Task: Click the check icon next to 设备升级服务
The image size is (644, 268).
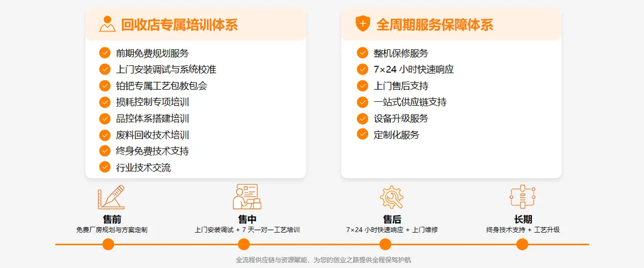Action: tap(362, 118)
